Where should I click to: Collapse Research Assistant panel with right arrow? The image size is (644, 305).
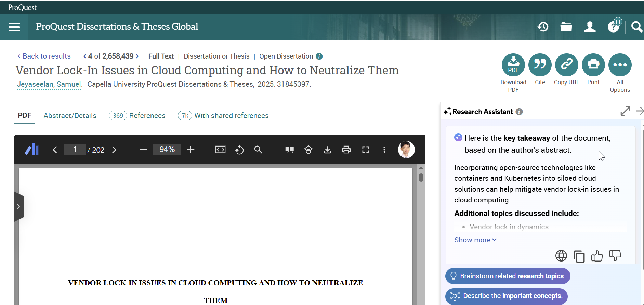tap(640, 111)
